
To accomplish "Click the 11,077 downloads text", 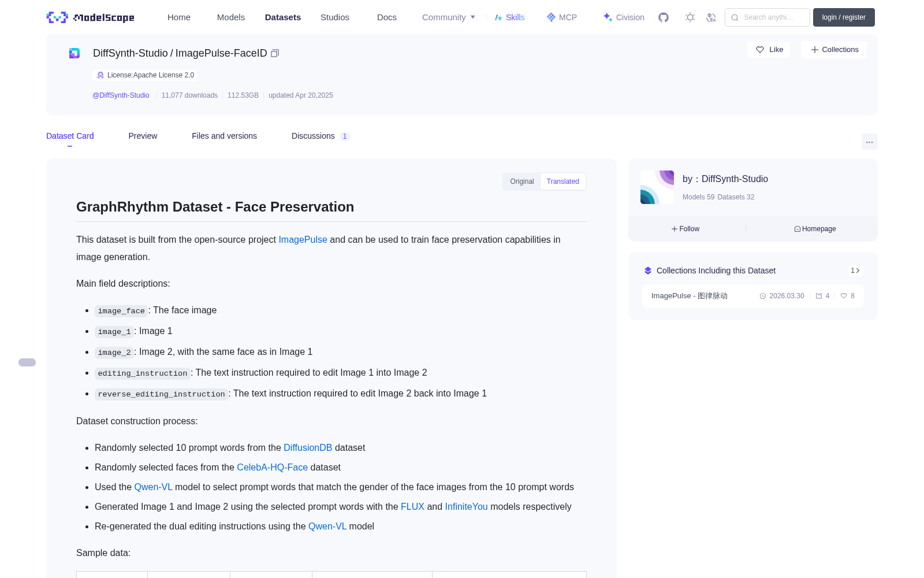I will (189, 95).
